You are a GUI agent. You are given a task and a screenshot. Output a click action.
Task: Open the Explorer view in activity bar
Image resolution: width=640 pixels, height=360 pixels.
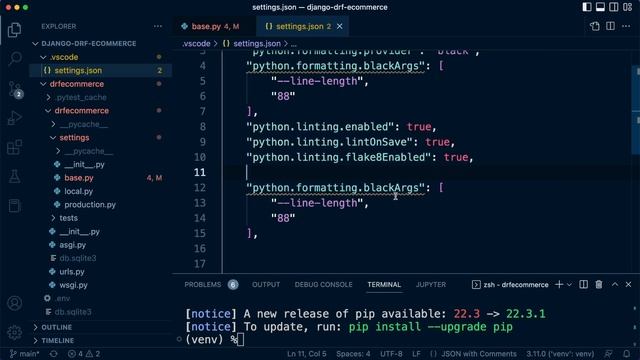pyautogui.click(x=14, y=30)
